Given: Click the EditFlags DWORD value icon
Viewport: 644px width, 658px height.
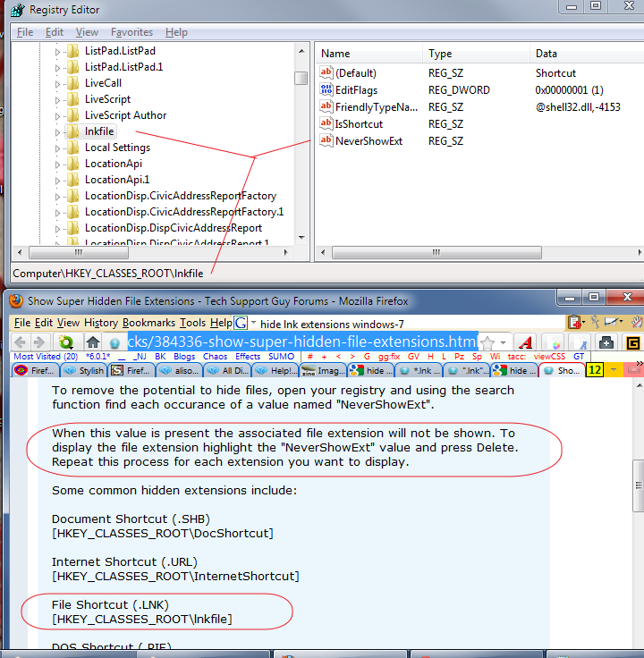Looking at the screenshot, I should coord(326,89).
